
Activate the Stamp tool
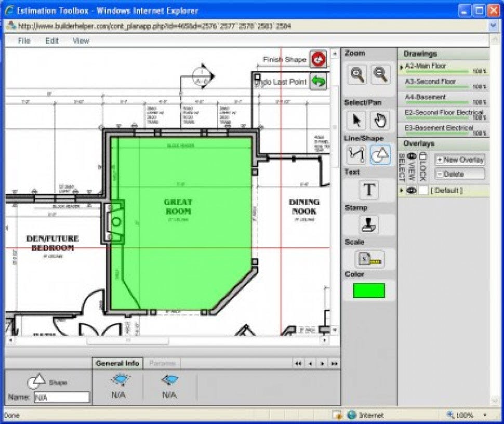coord(368,224)
